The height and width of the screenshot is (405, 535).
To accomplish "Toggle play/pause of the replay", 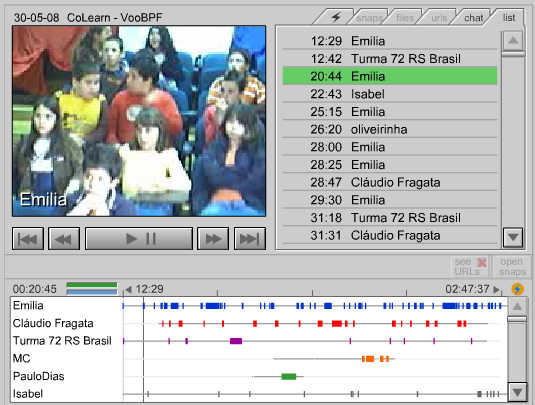I will point(139,239).
